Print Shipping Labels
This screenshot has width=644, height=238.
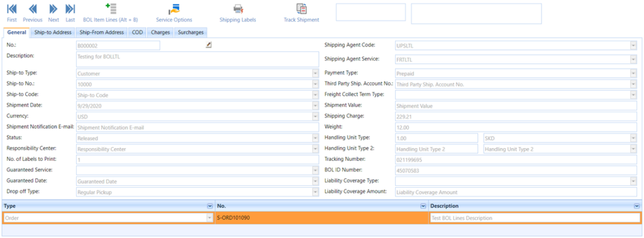coord(238,9)
